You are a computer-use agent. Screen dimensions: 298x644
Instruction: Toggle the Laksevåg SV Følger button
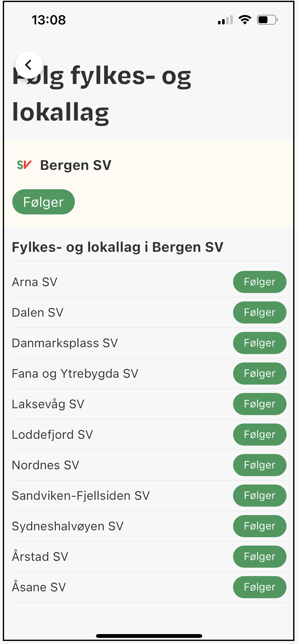pos(260,404)
